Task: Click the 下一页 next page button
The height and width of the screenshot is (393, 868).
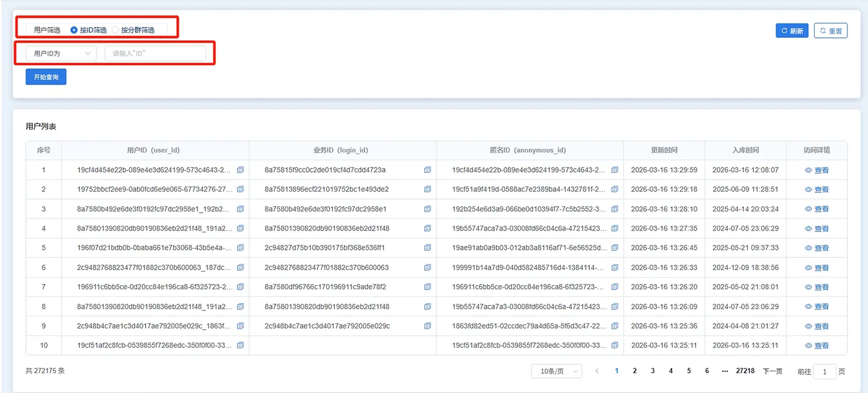Action: [773, 371]
